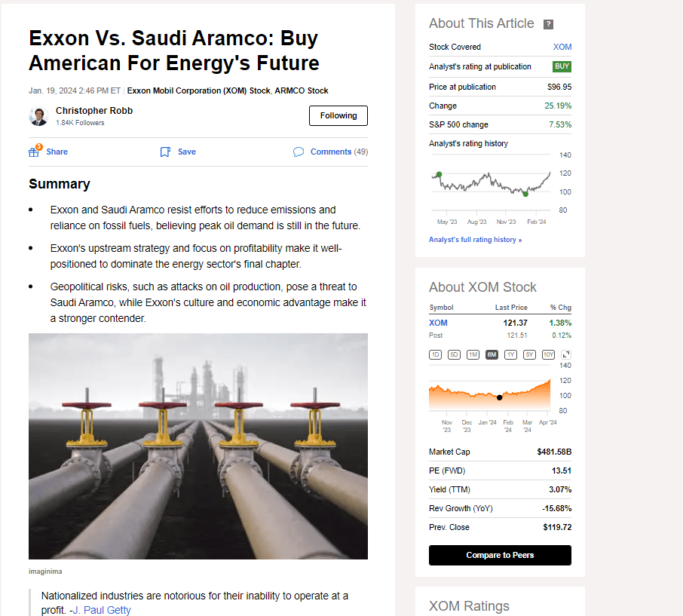The width and height of the screenshot is (683, 616).
Task: Switch chart to 1Y range
Action: [510, 354]
